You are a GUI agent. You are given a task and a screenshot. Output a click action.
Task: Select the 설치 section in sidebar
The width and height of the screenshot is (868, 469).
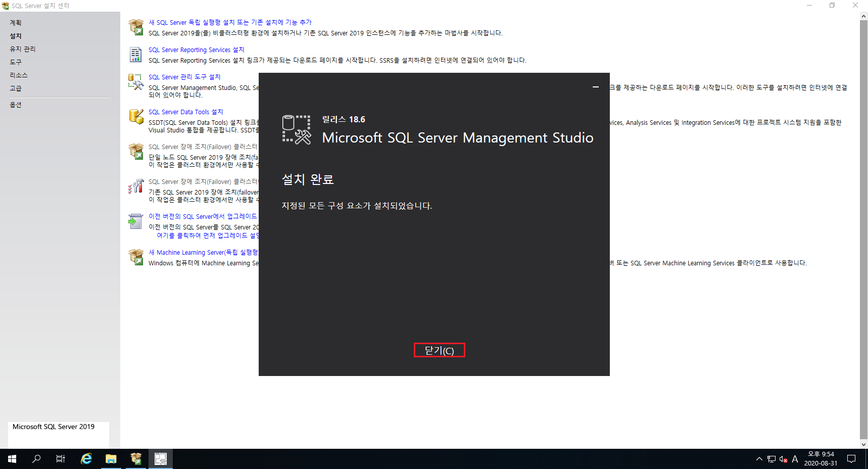(x=16, y=36)
